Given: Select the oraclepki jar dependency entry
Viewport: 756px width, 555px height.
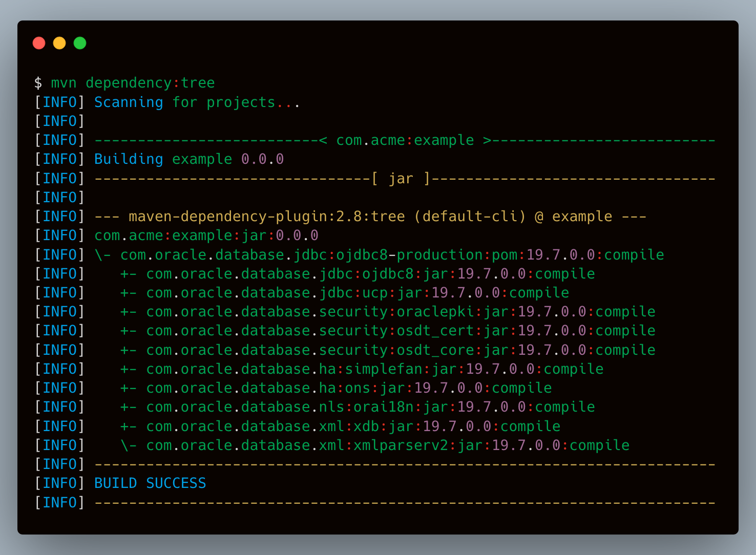Looking at the screenshot, I should (401, 312).
